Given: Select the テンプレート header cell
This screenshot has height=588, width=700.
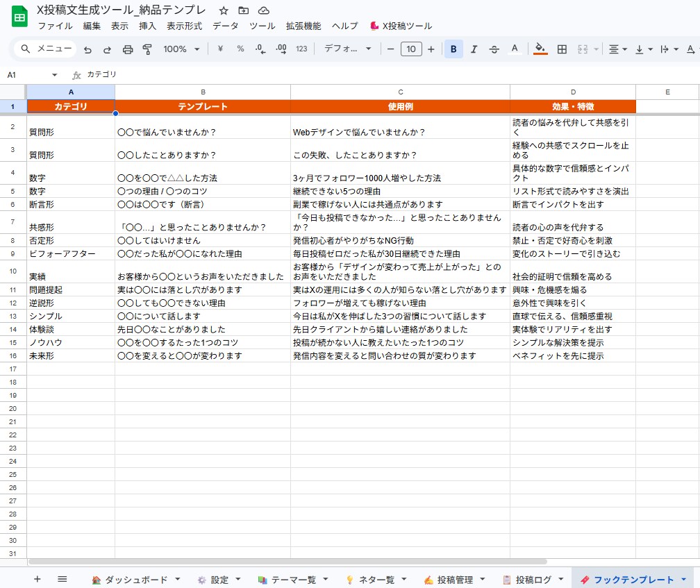Looking at the screenshot, I should pos(203,106).
